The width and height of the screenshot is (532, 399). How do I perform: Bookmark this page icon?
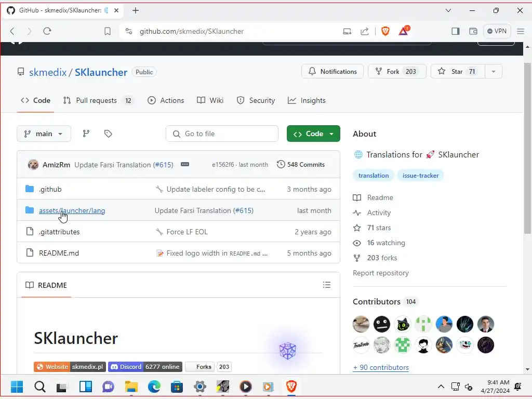click(x=108, y=31)
